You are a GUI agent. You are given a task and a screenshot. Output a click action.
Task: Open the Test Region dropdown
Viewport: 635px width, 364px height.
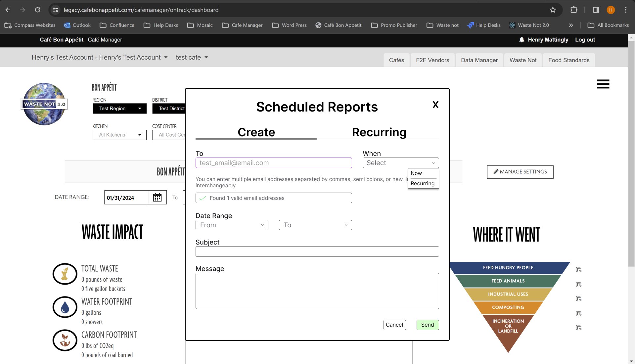tap(119, 109)
